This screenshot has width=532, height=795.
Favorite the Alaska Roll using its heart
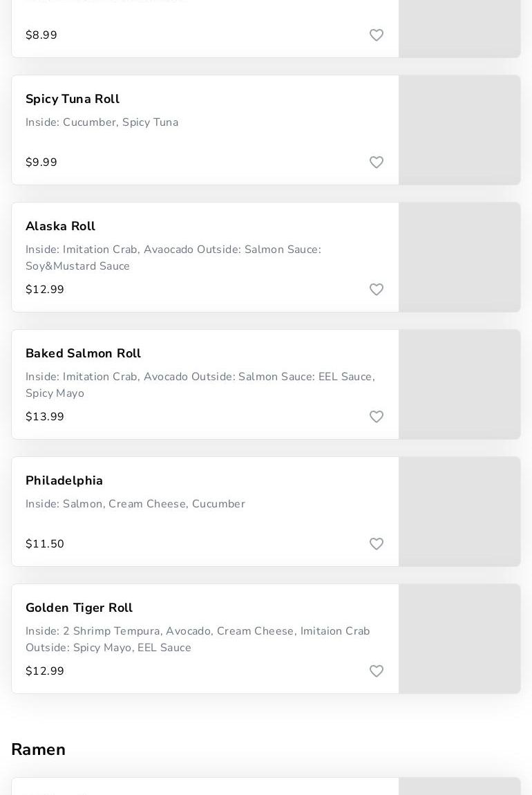click(x=377, y=290)
